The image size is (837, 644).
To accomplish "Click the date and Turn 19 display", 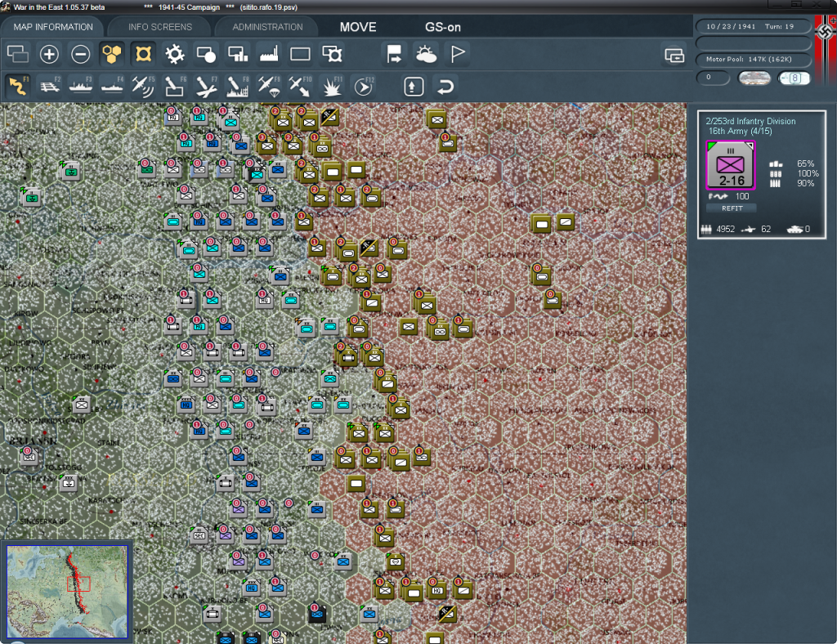I will (754, 26).
